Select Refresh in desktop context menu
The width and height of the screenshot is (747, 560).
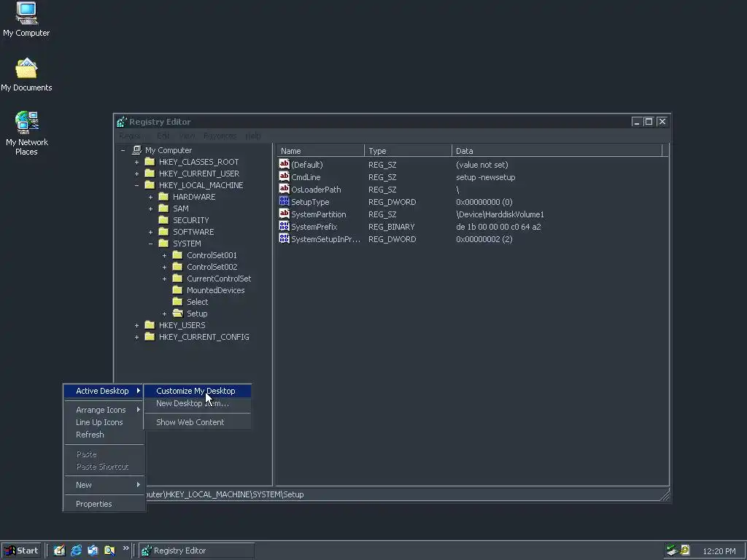point(104,435)
